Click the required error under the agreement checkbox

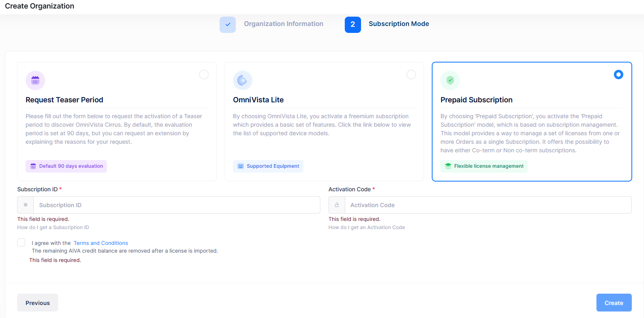click(x=55, y=260)
